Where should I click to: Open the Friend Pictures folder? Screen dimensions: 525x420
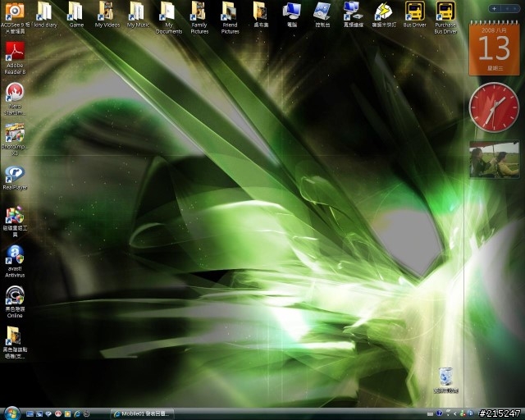click(230, 11)
